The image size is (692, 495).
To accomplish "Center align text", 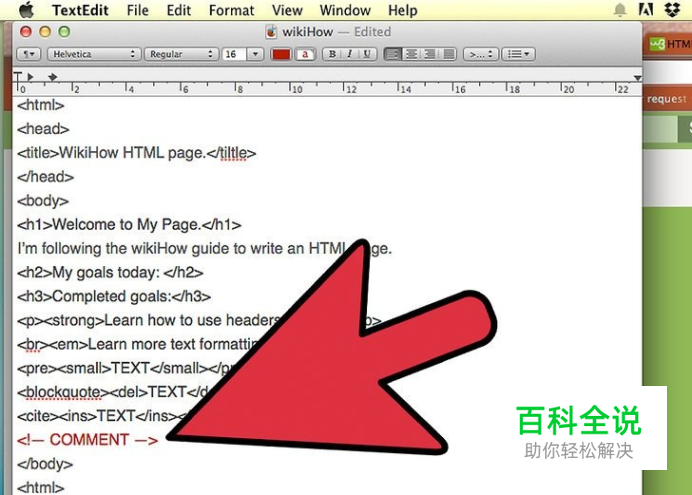I will (411, 54).
